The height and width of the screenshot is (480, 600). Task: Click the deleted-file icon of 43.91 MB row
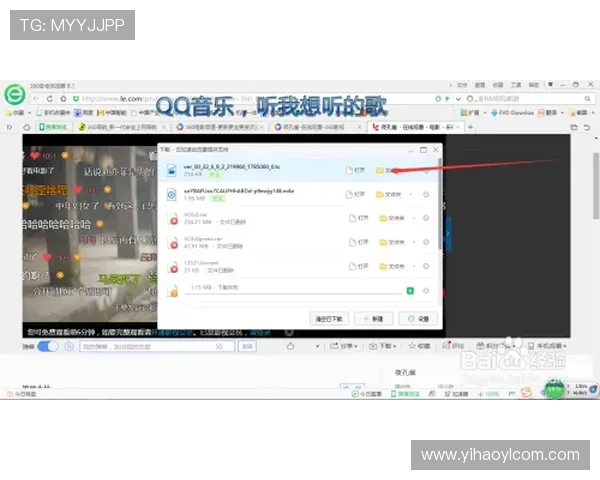click(x=173, y=243)
